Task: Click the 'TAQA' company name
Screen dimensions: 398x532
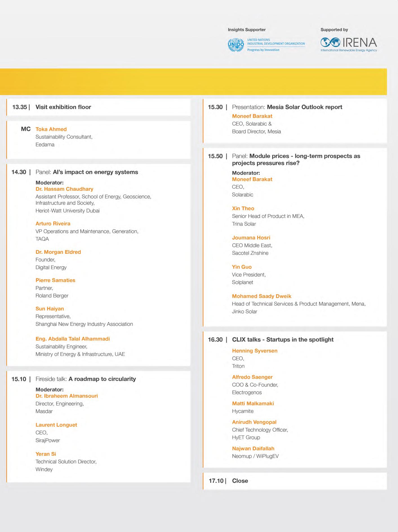Action: coord(42,239)
